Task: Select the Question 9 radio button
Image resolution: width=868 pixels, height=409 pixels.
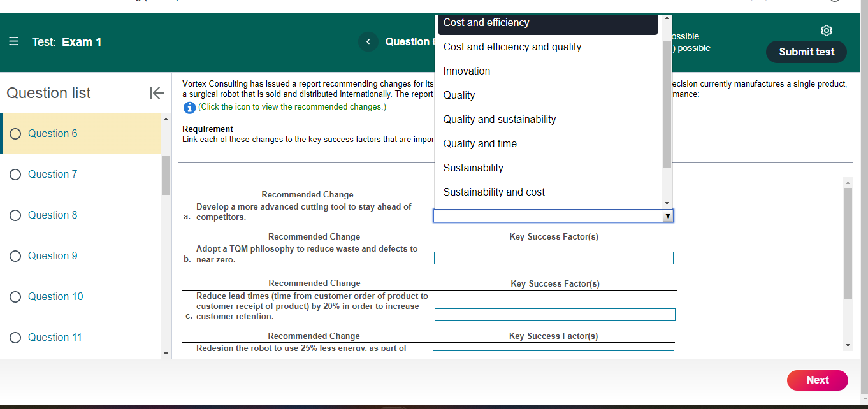Action: pos(15,255)
